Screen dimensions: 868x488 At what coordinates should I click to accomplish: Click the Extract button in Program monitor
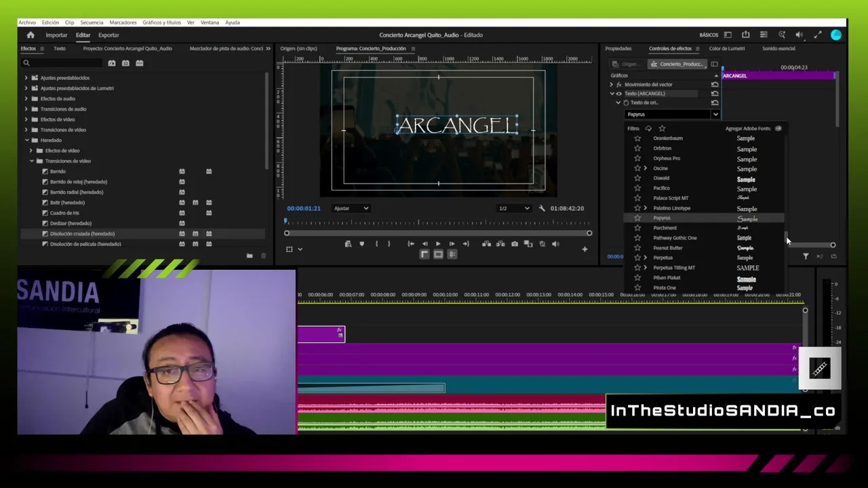coord(501,244)
